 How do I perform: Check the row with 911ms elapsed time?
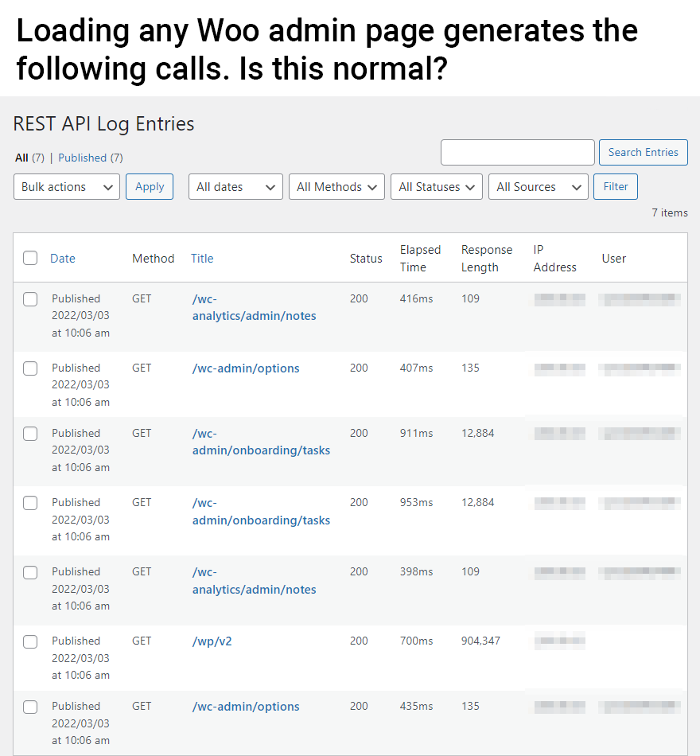click(x=30, y=434)
